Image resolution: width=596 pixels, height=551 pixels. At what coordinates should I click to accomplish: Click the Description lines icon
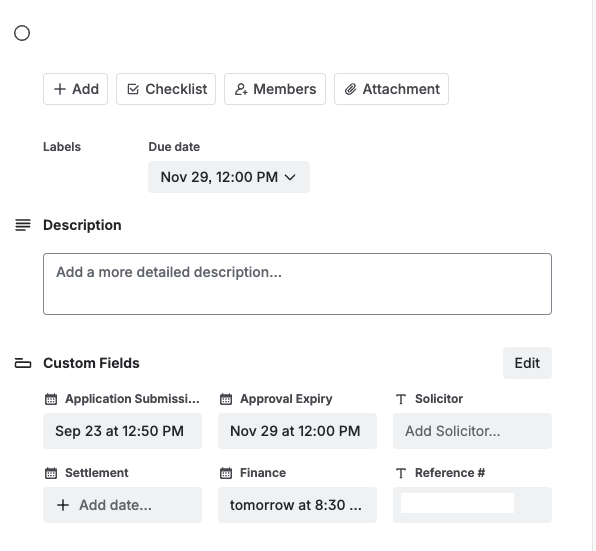point(23,225)
